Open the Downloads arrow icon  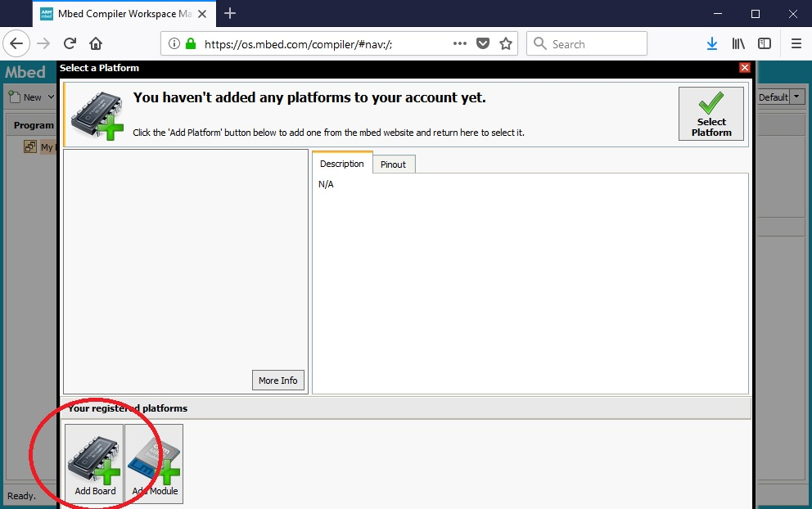click(712, 43)
